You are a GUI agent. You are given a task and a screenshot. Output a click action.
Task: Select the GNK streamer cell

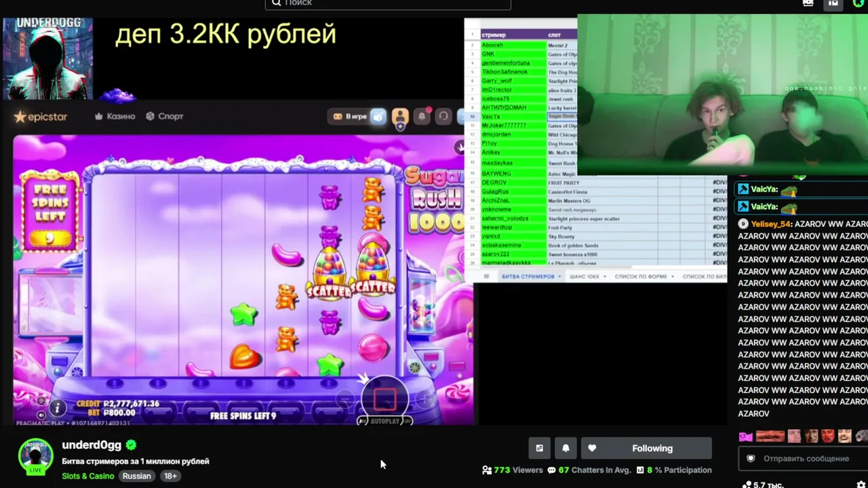click(513, 54)
